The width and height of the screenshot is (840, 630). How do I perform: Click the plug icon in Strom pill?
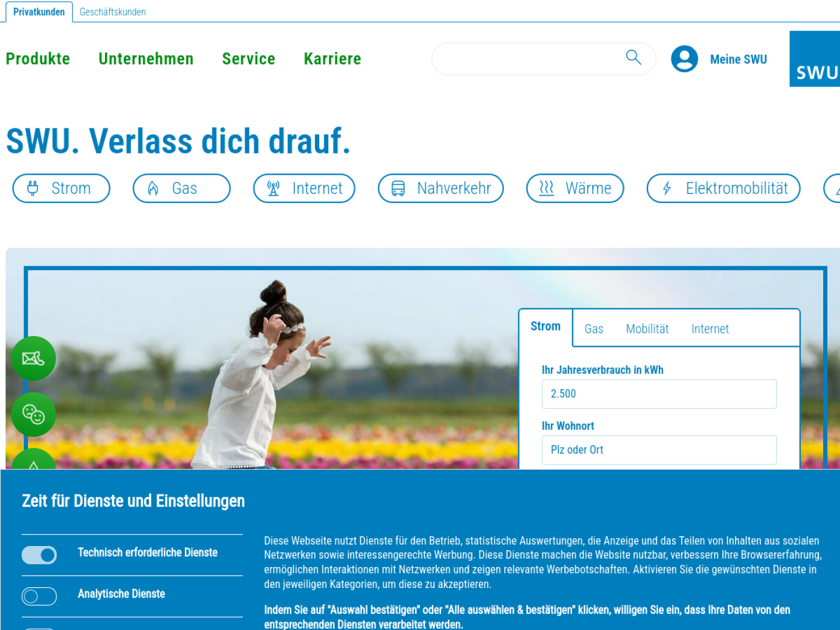33,188
